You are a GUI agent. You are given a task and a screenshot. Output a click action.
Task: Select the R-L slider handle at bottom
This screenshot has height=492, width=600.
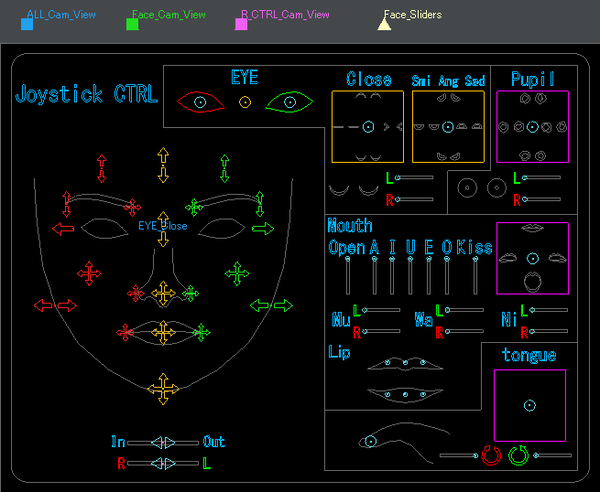point(163,463)
